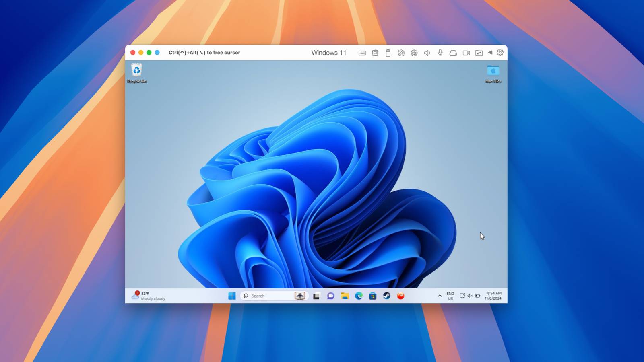This screenshot has height=362, width=644.
Task: Click the USB device icon
Action: click(x=388, y=53)
